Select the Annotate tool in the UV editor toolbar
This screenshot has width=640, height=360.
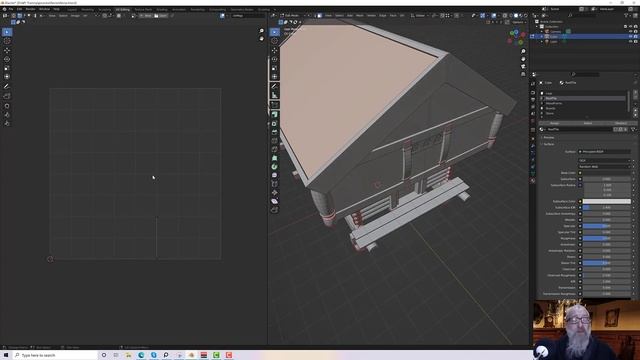(7, 86)
